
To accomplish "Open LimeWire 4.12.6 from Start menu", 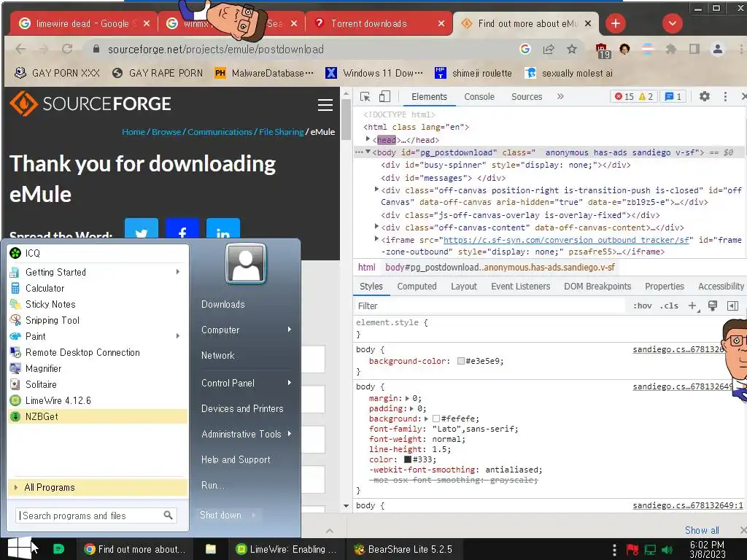I will click(x=98, y=400).
